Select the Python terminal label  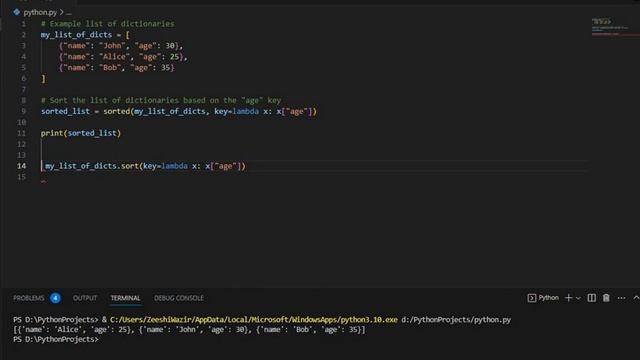(548, 298)
